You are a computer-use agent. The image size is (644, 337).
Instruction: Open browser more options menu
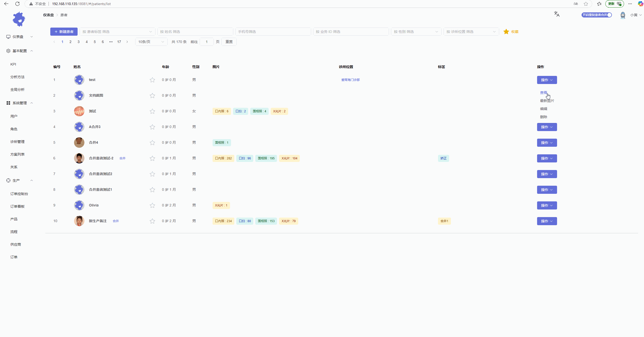coord(630,4)
